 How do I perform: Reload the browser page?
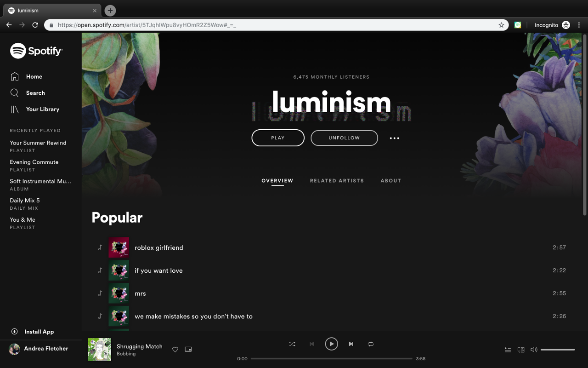coord(35,25)
